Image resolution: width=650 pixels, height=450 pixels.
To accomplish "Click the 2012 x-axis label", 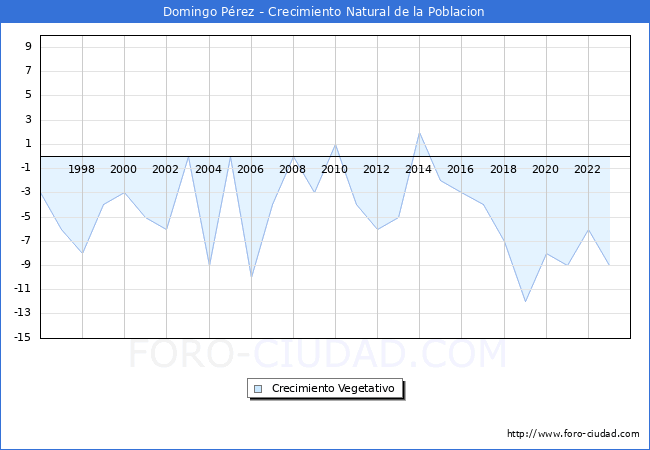I will (x=376, y=169).
